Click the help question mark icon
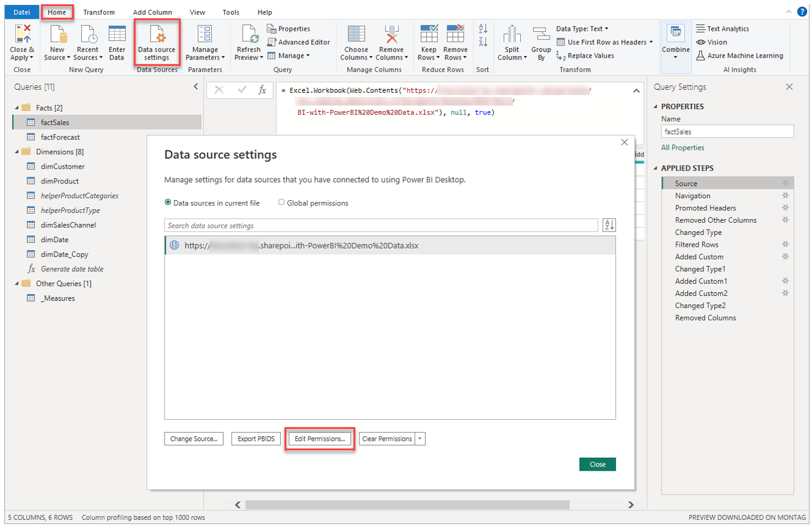The height and width of the screenshot is (529, 812). [x=802, y=12]
